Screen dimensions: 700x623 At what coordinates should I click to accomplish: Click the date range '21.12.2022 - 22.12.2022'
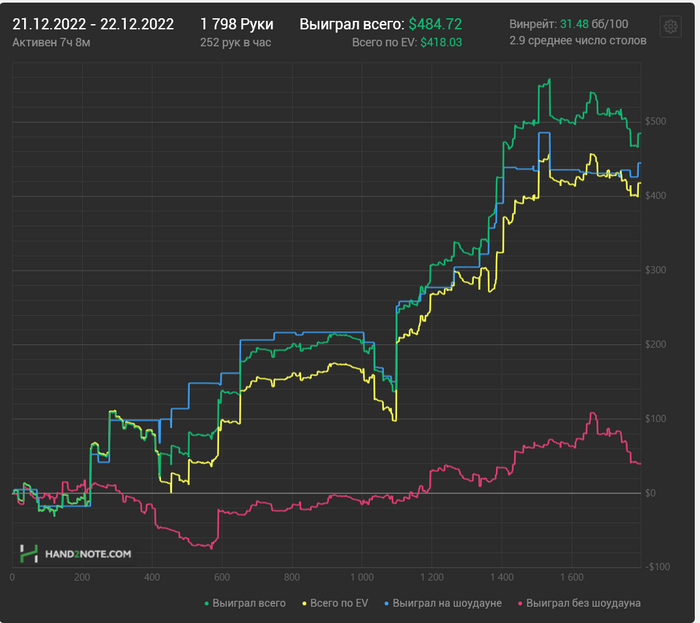pyautogui.click(x=93, y=24)
